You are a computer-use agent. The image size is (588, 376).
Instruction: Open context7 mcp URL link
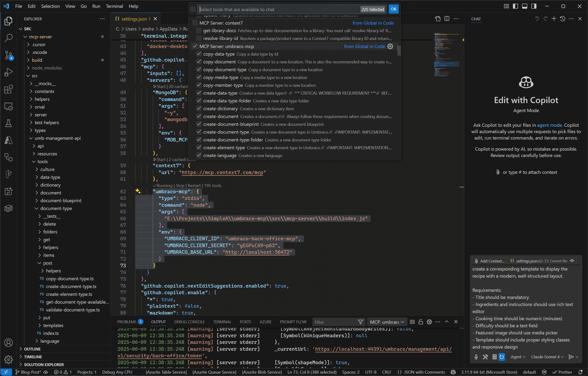point(222,172)
